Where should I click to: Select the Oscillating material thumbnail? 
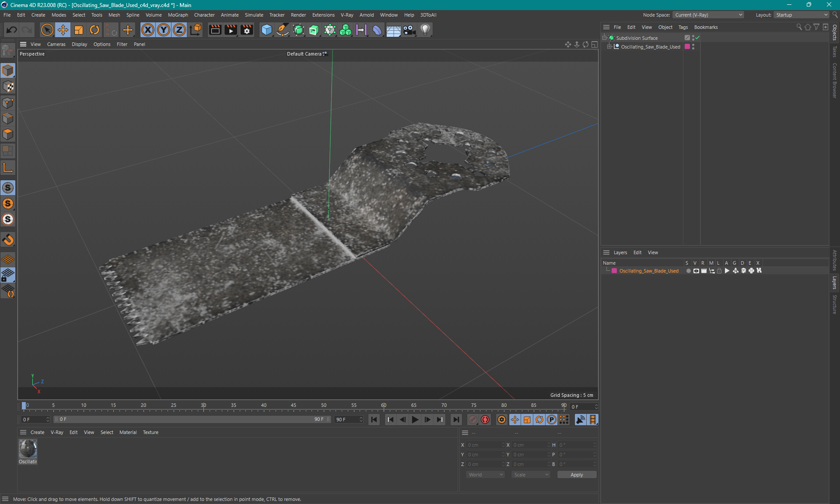coord(28,449)
